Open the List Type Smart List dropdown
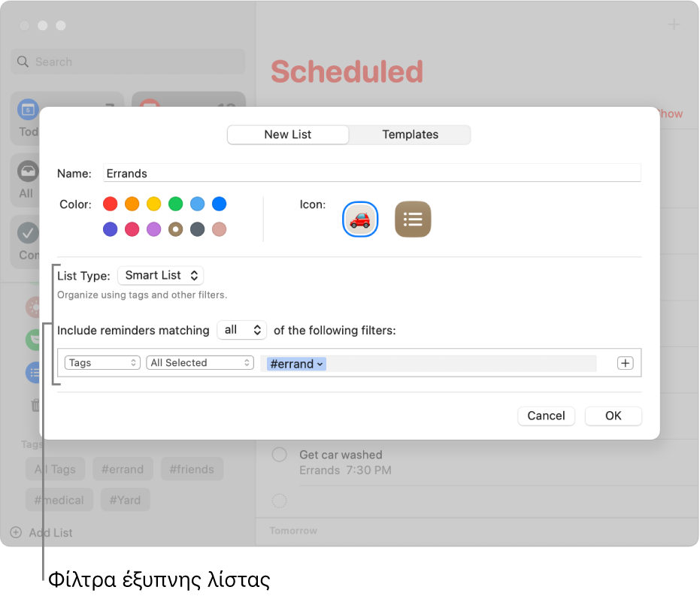The width and height of the screenshot is (700, 596). coord(161,275)
